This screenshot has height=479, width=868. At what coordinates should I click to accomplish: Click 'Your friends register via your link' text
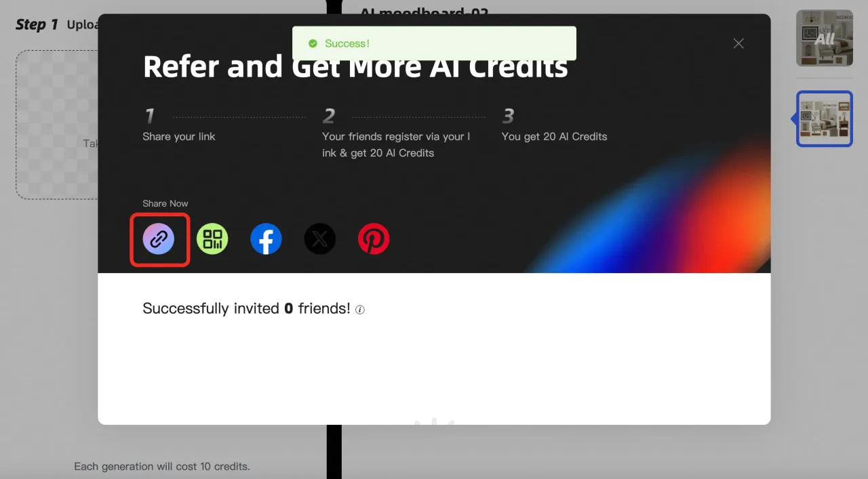[396, 144]
